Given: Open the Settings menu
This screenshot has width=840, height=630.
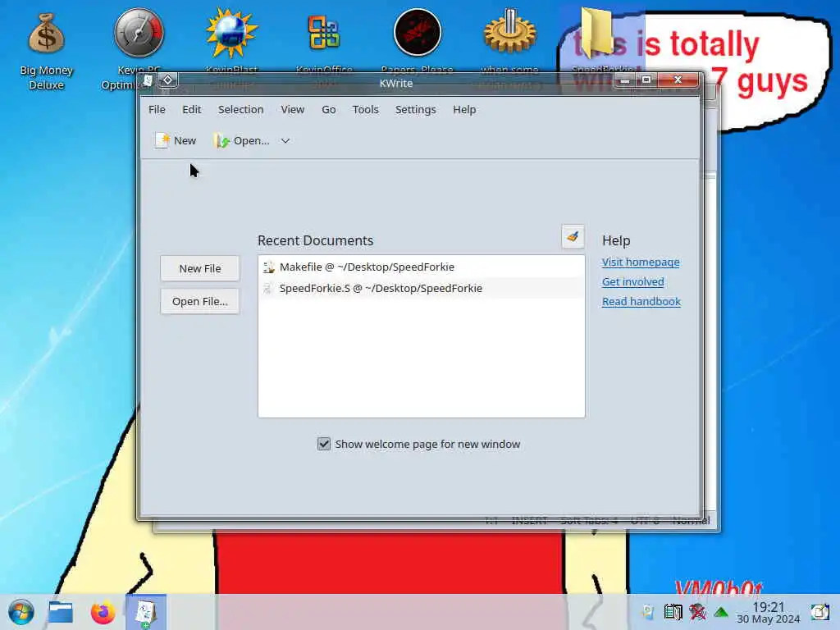Looking at the screenshot, I should point(415,109).
